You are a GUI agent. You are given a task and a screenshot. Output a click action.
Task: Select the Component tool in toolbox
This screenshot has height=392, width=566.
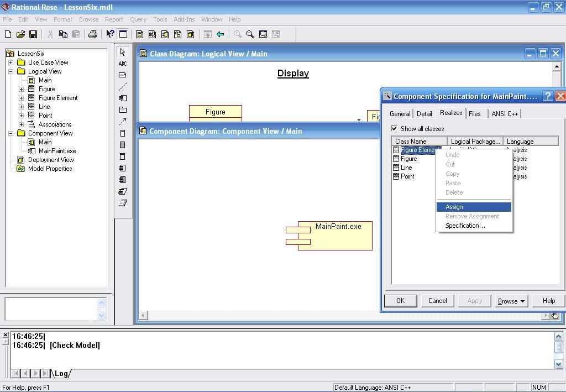point(123,98)
